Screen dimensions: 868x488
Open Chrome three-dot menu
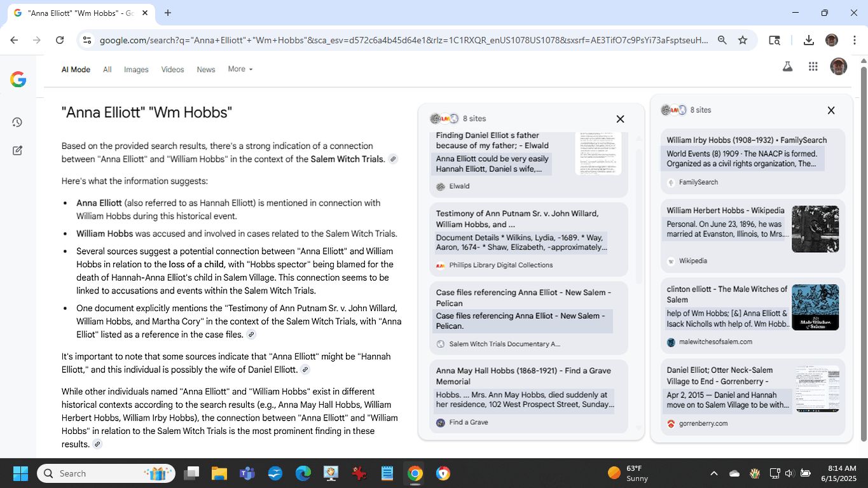click(x=853, y=40)
